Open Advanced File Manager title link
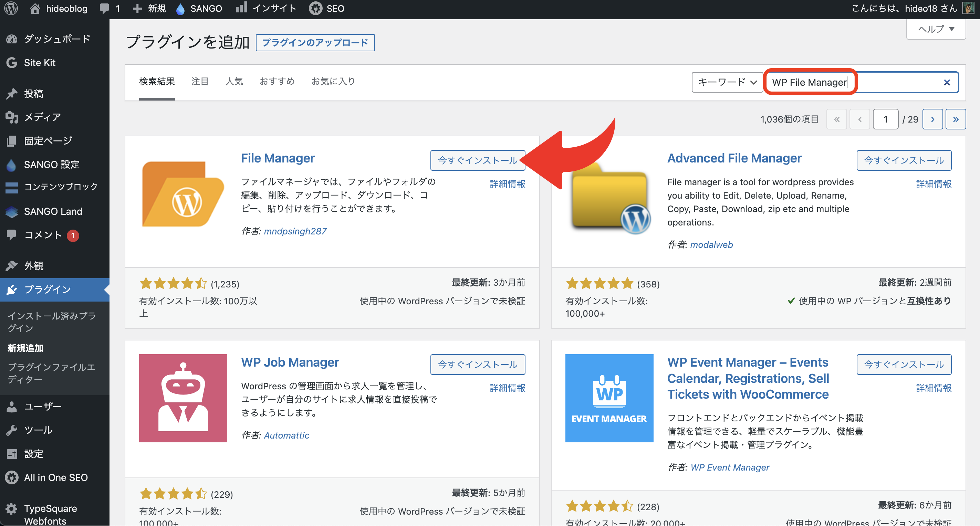This screenshot has width=980, height=526. coord(734,158)
